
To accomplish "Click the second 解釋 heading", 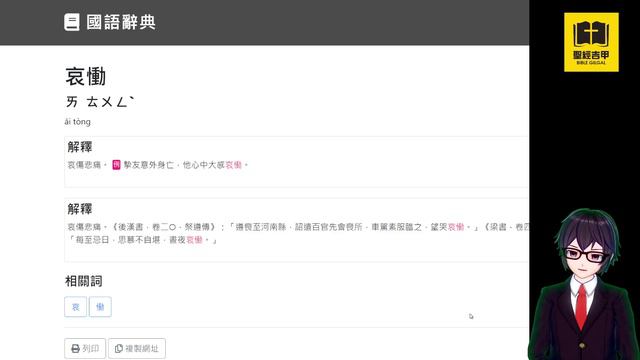I will pos(80,209).
